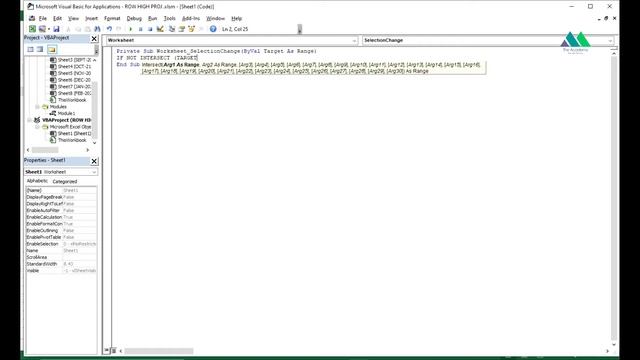Click the Redo arrow icon

click(119, 29)
